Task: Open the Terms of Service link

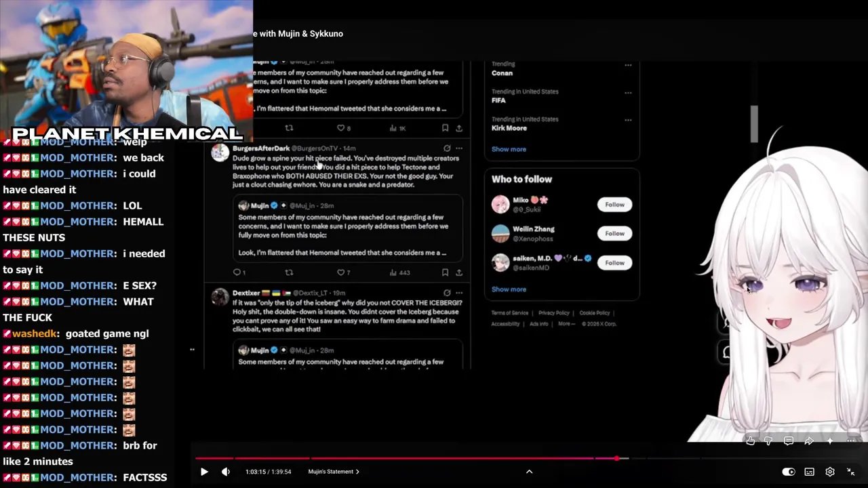Action: click(510, 313)
